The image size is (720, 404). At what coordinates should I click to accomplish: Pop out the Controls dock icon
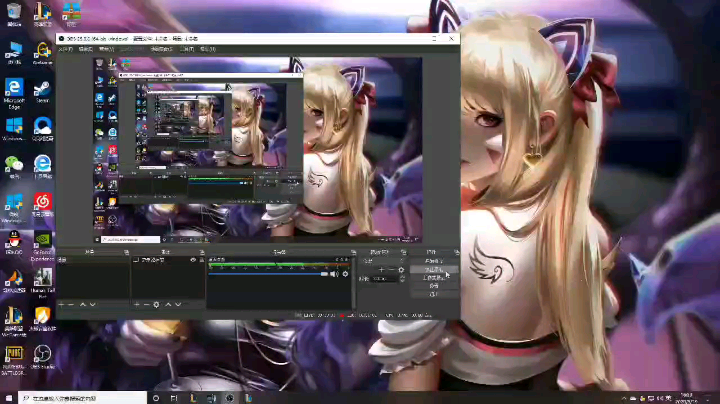coord(456,252)
